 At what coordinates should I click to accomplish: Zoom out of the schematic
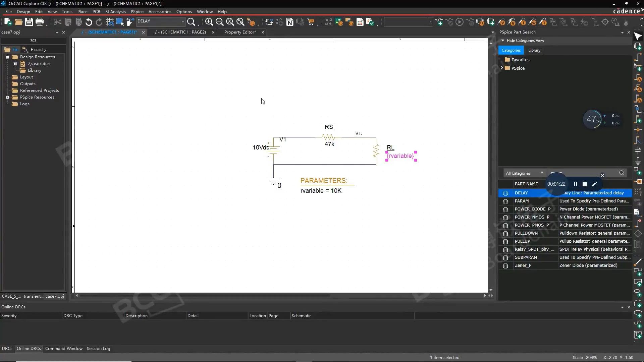tap(219, 22)
